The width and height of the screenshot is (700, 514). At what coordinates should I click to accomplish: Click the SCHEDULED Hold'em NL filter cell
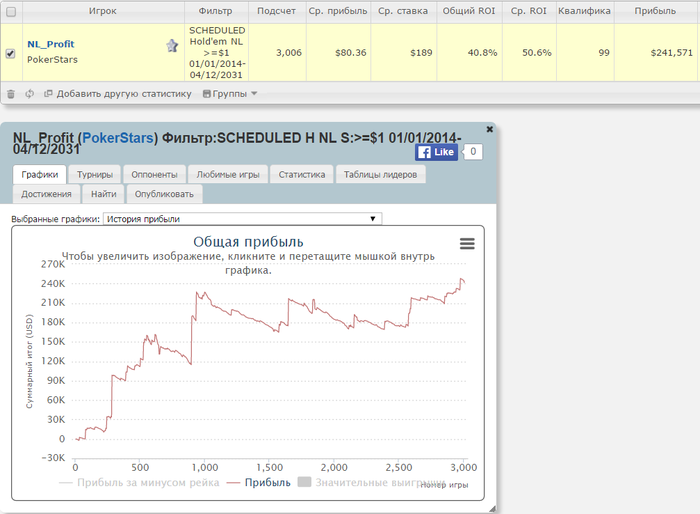217,53
